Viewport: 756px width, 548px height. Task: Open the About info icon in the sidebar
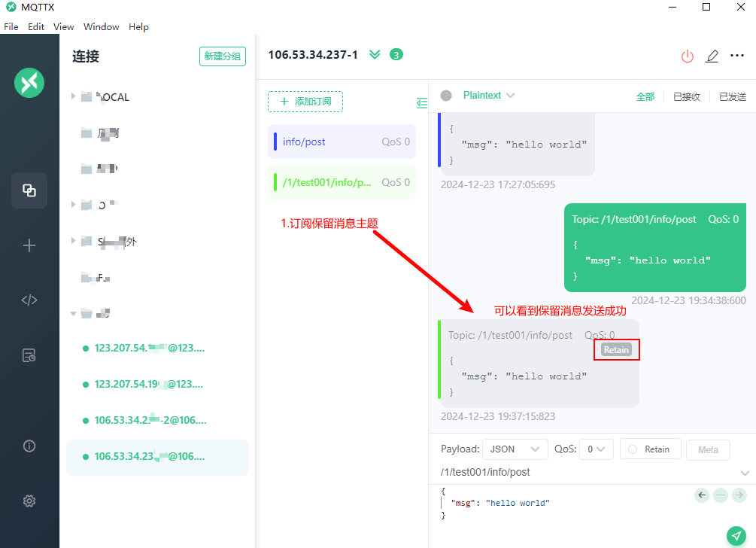(29, 446)
